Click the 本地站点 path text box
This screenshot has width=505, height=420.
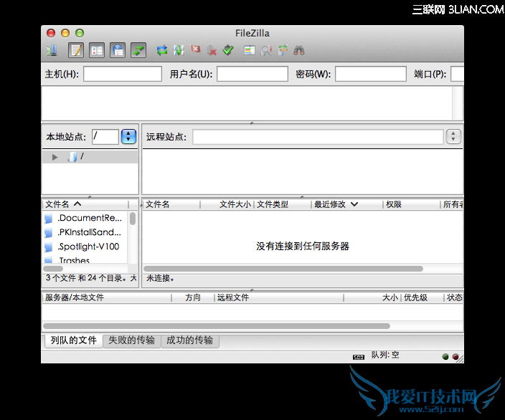pyautogui.click(x=105, y=137)
